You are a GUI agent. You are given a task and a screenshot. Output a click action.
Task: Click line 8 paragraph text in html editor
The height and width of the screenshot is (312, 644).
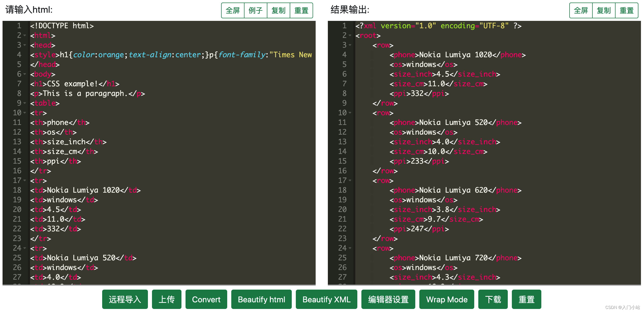pyautogui.click(x=85, y=94)
